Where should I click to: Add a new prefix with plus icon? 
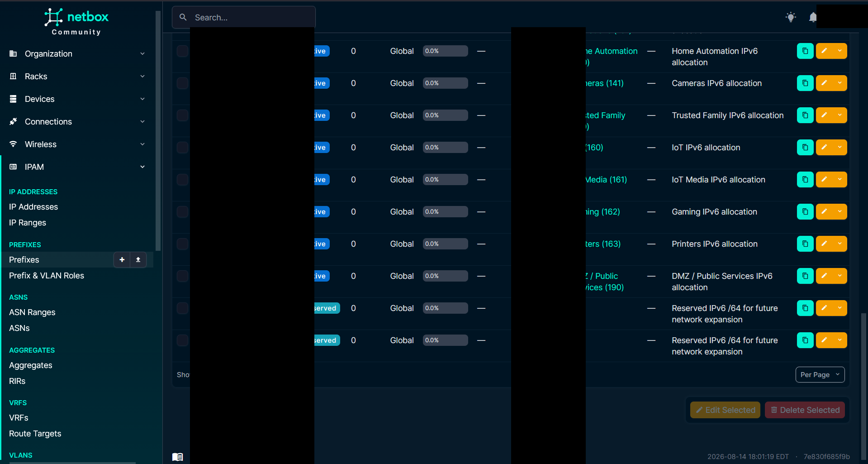(122, 260)
